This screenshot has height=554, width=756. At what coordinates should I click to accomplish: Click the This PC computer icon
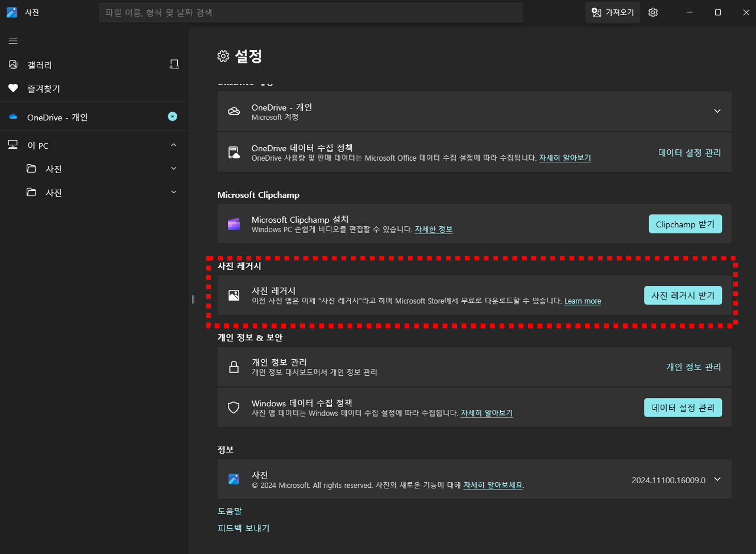(13, 145)
